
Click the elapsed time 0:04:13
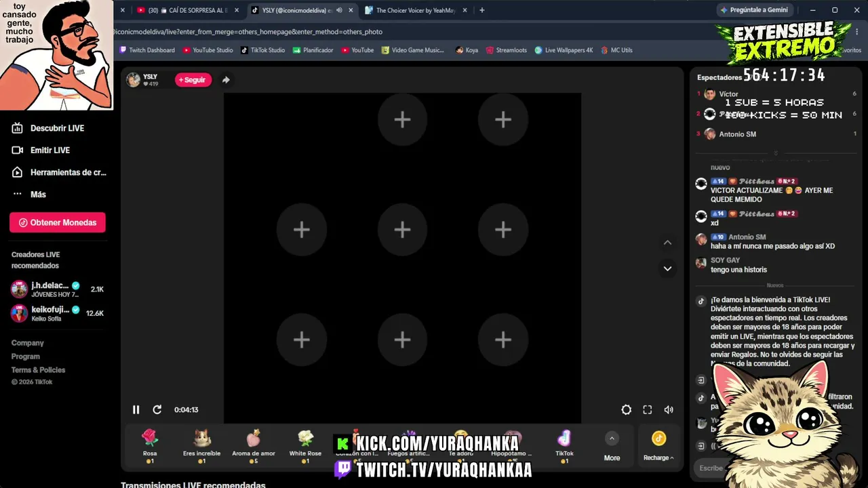point(186,409)
